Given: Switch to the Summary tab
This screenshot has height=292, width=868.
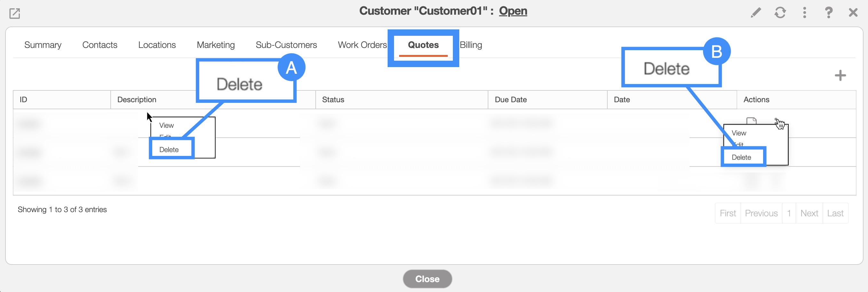Looking at the screenshot, I should pyautogui.click(x=43, y=45).
